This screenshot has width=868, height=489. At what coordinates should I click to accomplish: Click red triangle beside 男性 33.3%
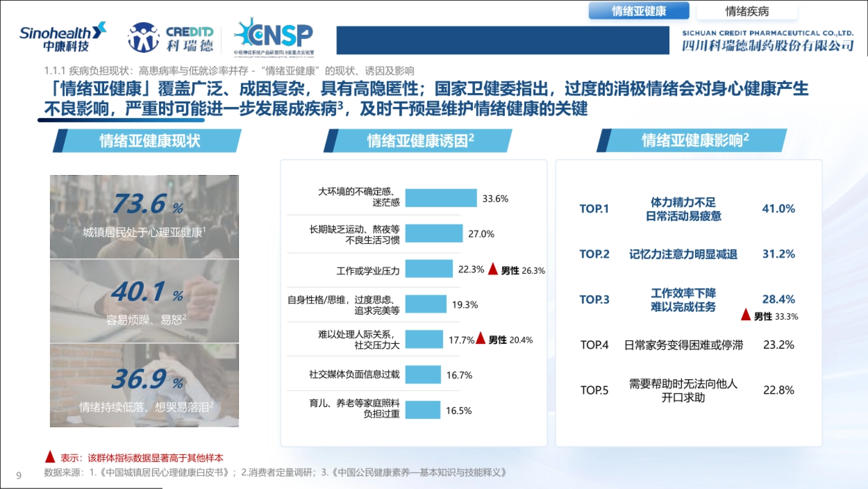[746, 314]
